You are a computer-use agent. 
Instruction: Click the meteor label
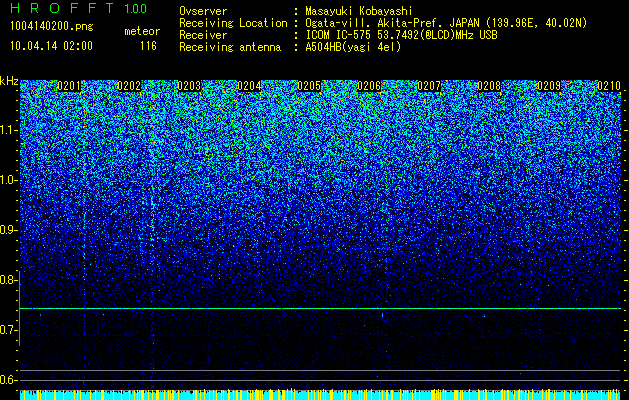142,31
